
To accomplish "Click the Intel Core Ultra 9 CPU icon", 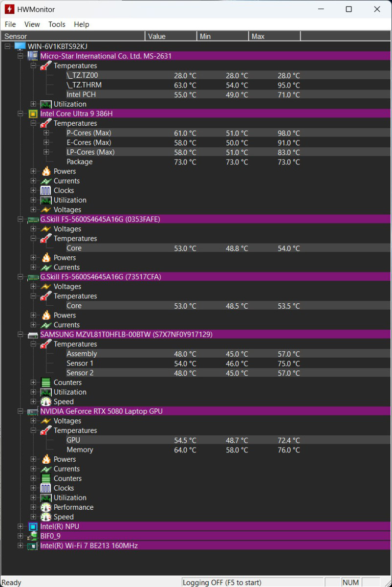I will click(33, 113).
